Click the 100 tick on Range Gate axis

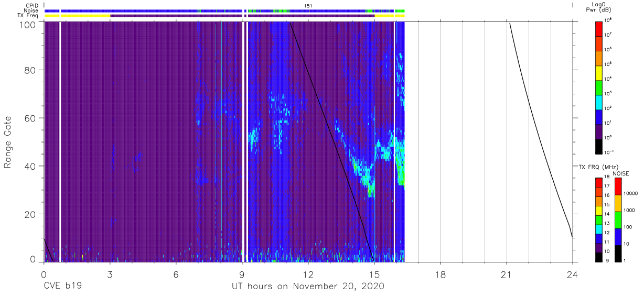(x=28, y=25)
